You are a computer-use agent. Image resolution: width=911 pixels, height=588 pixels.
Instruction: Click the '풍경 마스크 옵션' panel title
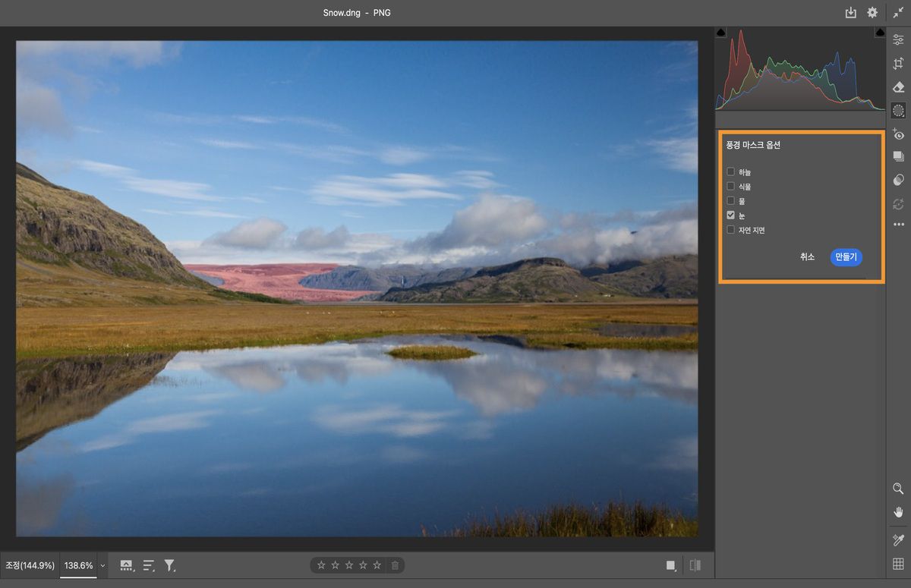[x=753, y=146]
